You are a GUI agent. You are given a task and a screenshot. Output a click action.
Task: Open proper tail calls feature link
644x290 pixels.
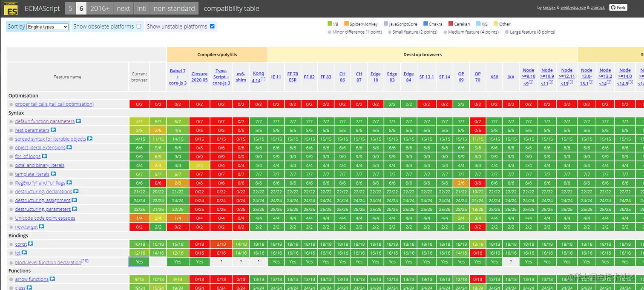[55, 104]
